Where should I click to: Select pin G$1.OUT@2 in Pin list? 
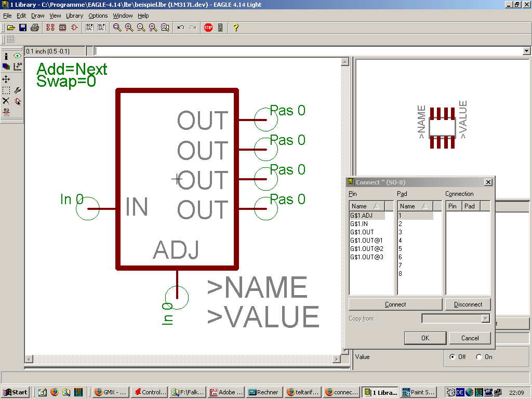pyautogui.click(x=367, y=249)
